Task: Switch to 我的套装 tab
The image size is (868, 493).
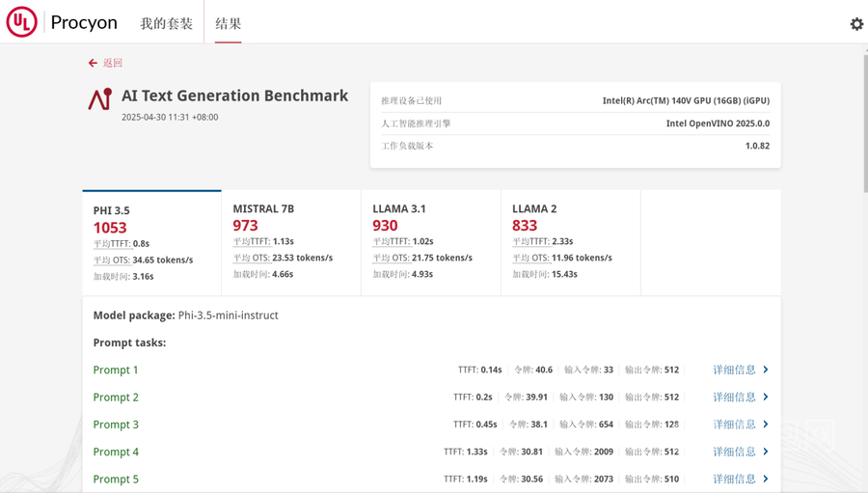Action: coord(166,23)
